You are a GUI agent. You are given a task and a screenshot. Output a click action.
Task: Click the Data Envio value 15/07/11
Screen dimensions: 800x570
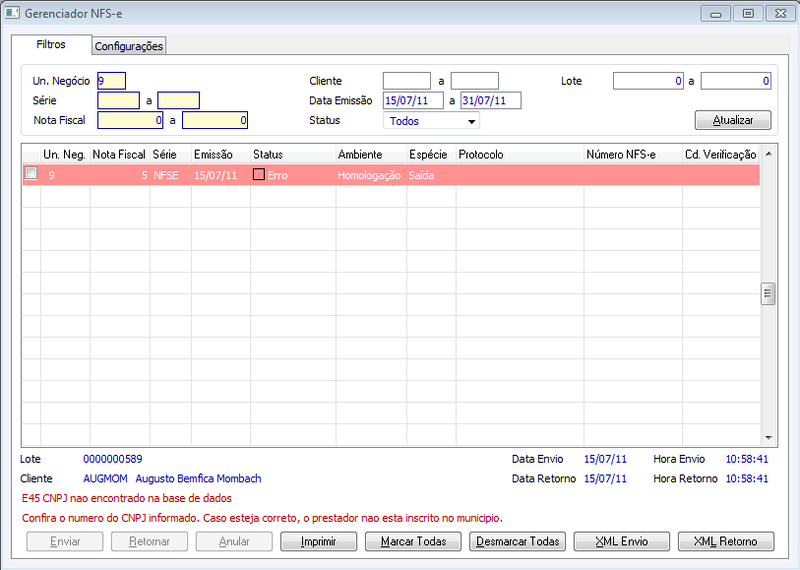pos(605,459)
